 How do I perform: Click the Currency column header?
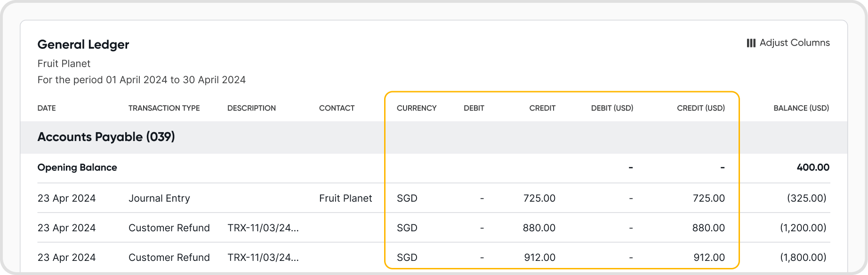(417, 108)
